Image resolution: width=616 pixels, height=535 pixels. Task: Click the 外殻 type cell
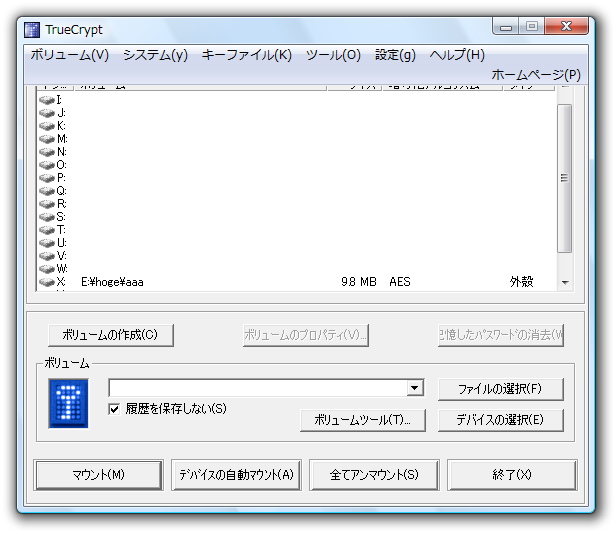coord(521,282)
